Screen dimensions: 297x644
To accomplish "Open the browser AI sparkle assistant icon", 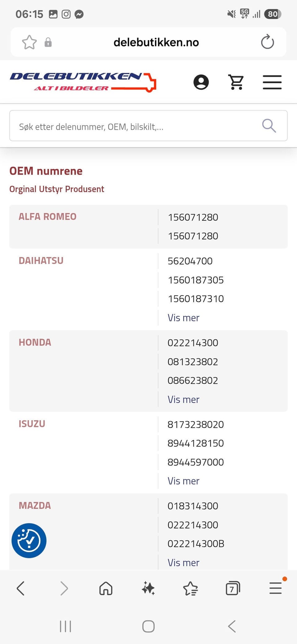I will pos(148,588).
